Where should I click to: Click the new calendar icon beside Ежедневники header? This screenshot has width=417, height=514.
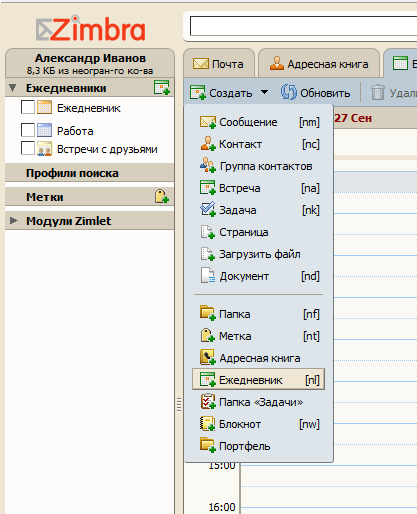pos(162,87)
